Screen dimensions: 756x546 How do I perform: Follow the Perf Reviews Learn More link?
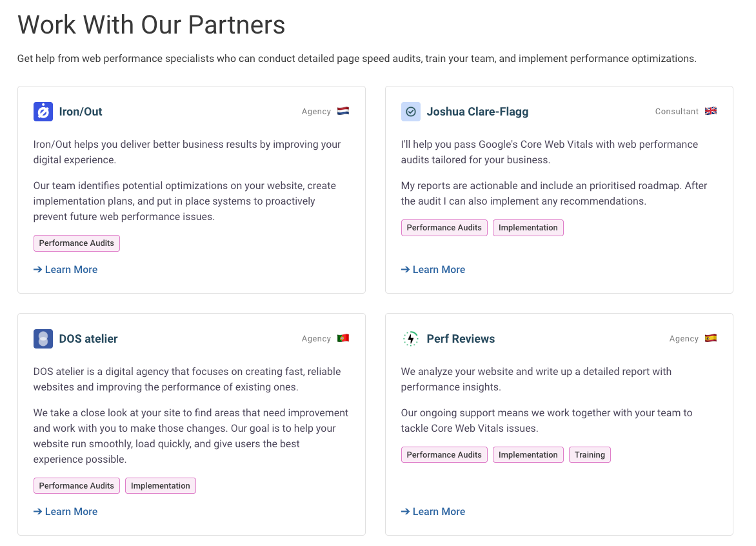pyautogui.click(x=433, y=512)
